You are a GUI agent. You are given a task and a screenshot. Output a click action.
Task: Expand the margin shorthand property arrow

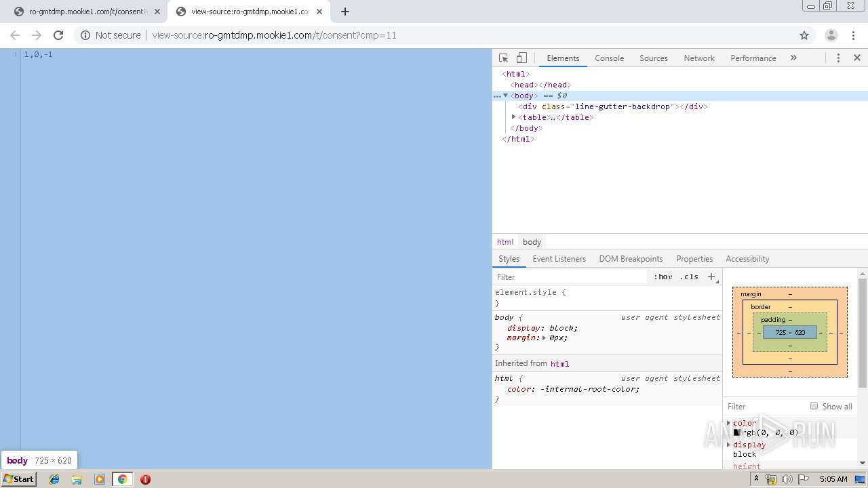click(x=544, y=338)
